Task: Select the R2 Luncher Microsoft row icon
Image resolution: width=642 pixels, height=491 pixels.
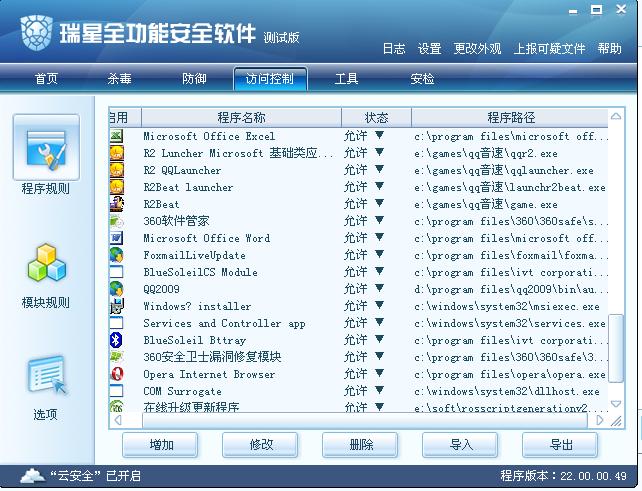Action: click(116, 153)
